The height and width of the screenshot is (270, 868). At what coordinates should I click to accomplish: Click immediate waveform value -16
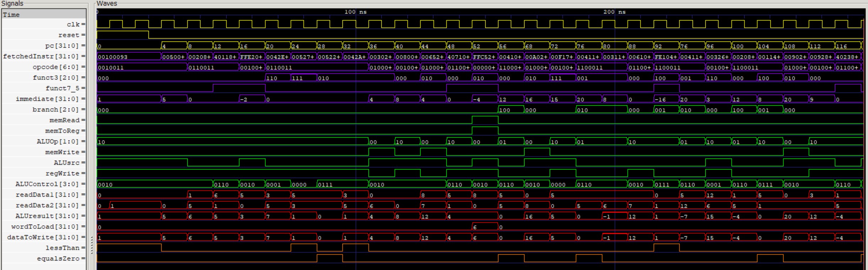point(660,99)
